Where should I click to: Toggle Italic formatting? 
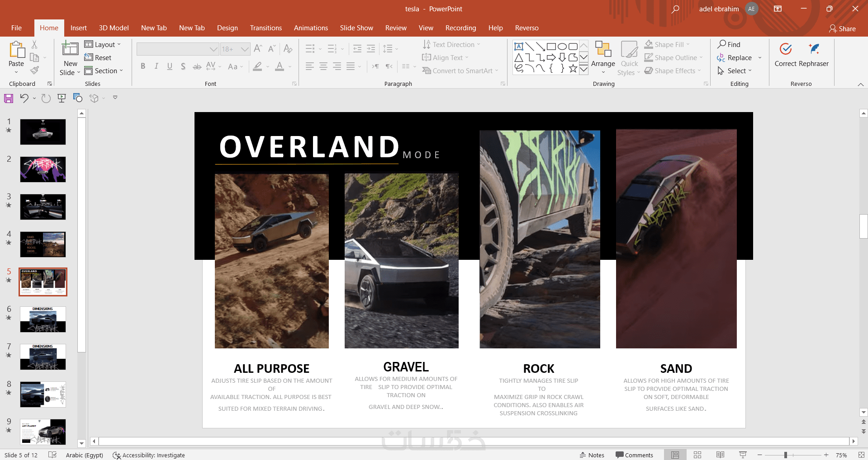coord(156,66)
